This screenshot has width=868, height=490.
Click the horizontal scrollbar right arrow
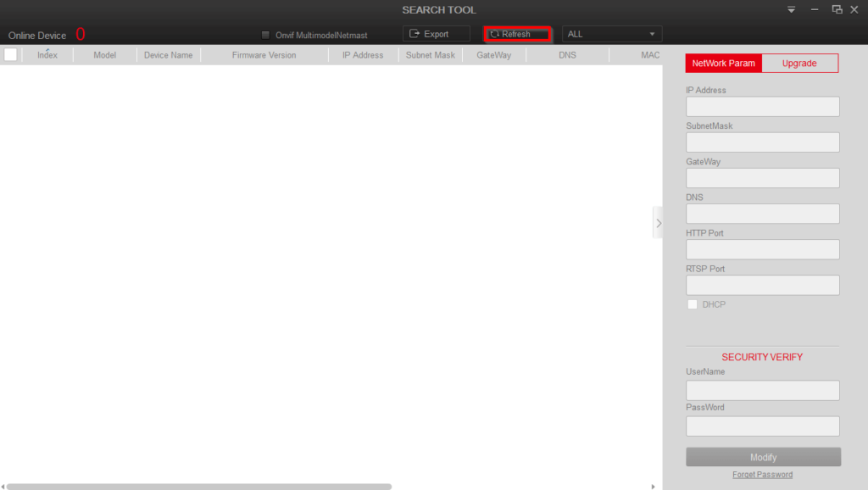tap(653, 487)
